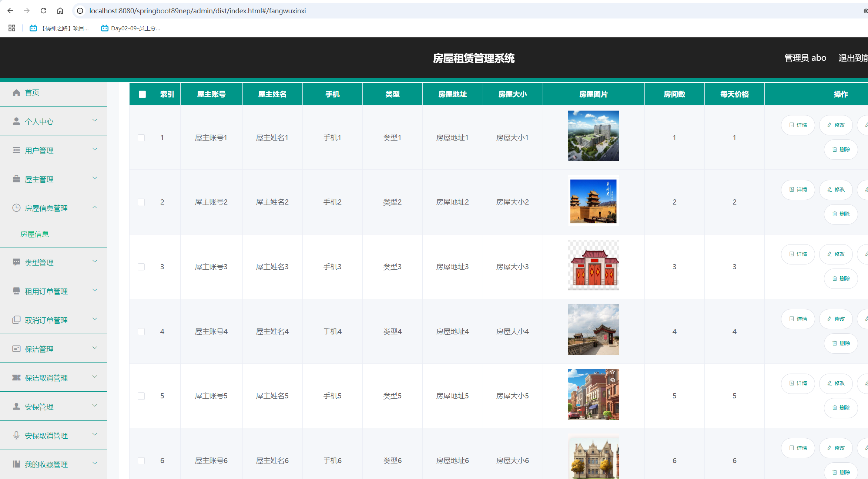This screenshot has height=479, width=868.
Task: Open browser apps grid icon in bookmarks bar
Action: [x=12, y=28]
